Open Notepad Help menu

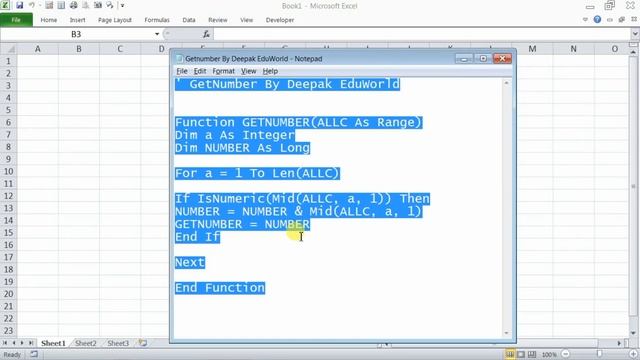click(270, 71)
